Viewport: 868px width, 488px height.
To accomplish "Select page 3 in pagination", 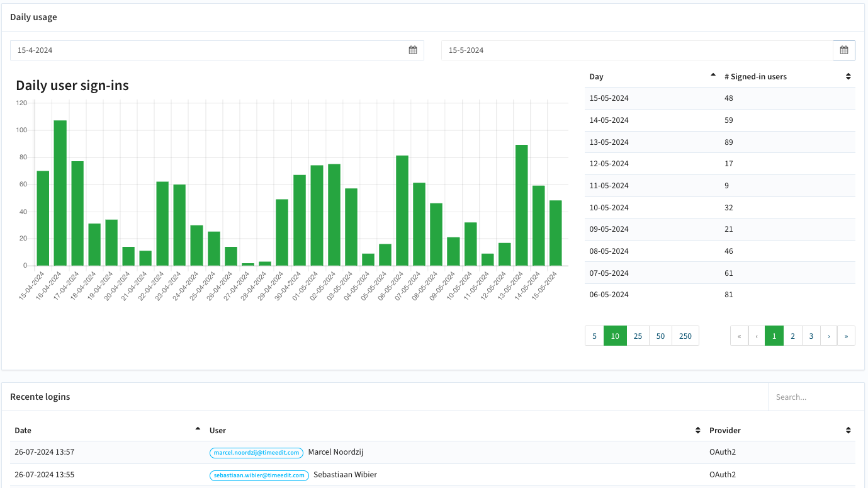I will (811, 336).
